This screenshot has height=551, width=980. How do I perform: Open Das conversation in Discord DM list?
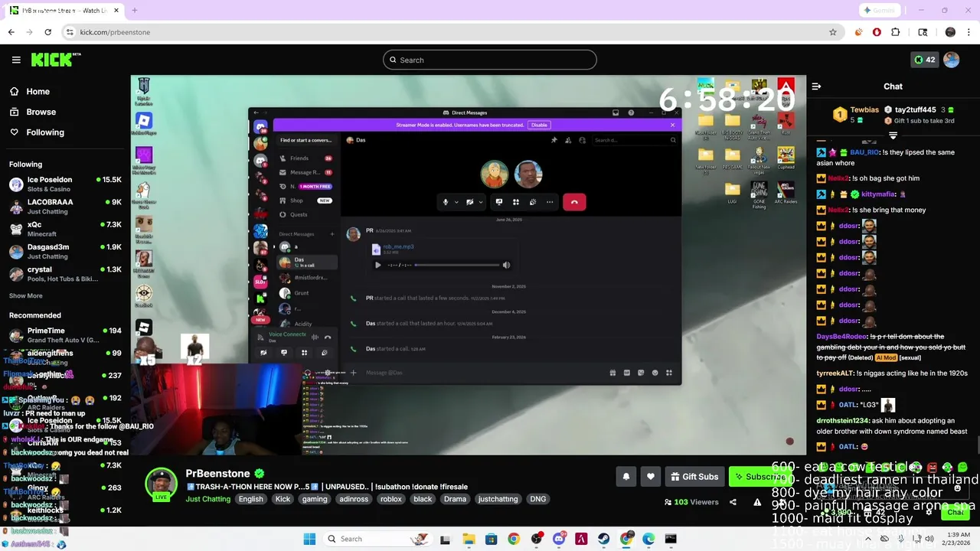coord(305,262)
